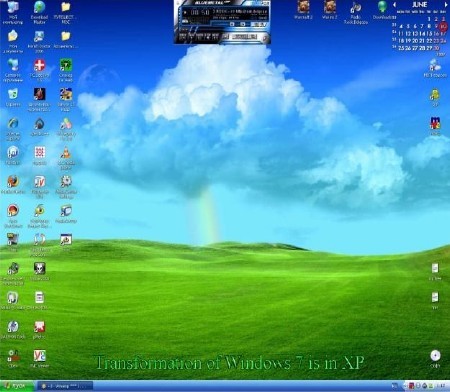Launch the VLC media player cone icon
Viewport: 450px width, 392px height.
(x=66, y=153)
